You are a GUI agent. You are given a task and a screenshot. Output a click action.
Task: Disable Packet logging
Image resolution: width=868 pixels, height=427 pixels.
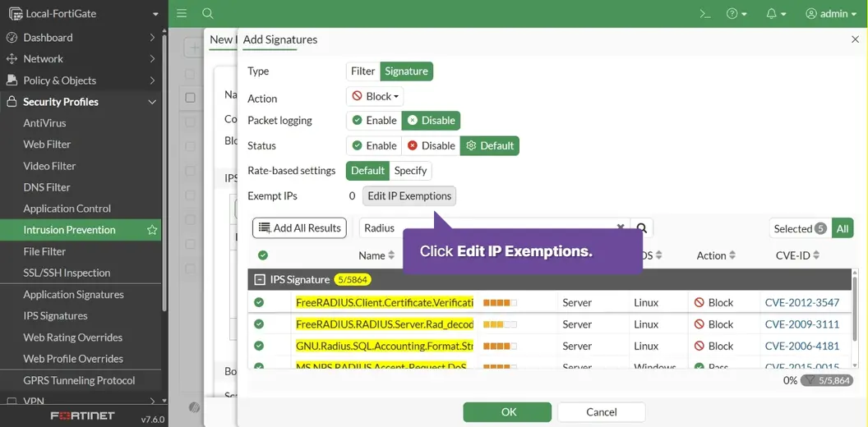point(431,121)
